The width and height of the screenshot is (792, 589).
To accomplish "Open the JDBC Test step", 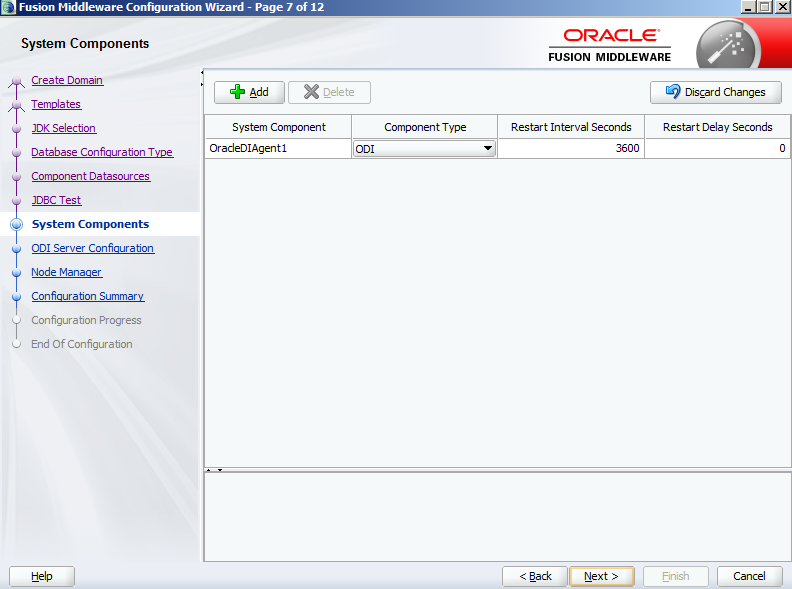I will [56, 200].
